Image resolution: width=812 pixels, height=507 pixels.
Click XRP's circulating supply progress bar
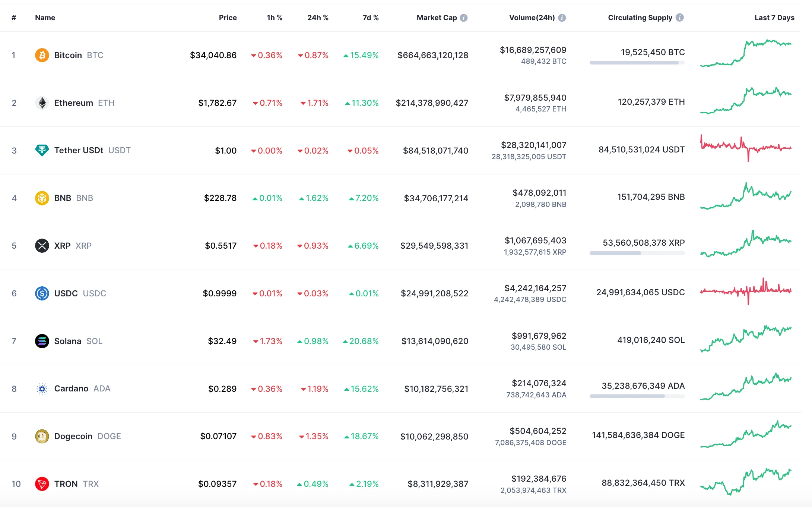click(x=637, y=253)
